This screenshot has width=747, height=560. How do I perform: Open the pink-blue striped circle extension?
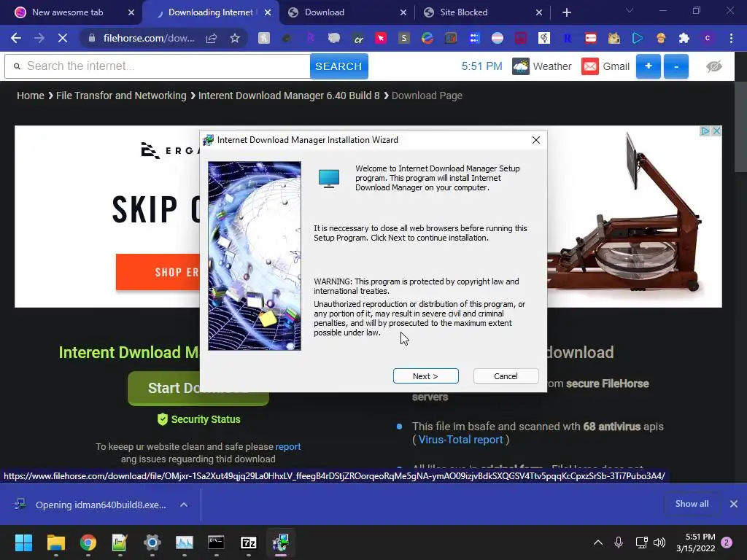coord(498,38)
